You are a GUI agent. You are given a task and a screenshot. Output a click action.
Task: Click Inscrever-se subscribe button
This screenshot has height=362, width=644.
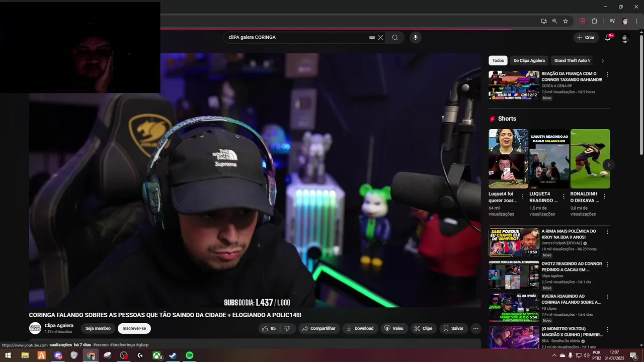134,328
